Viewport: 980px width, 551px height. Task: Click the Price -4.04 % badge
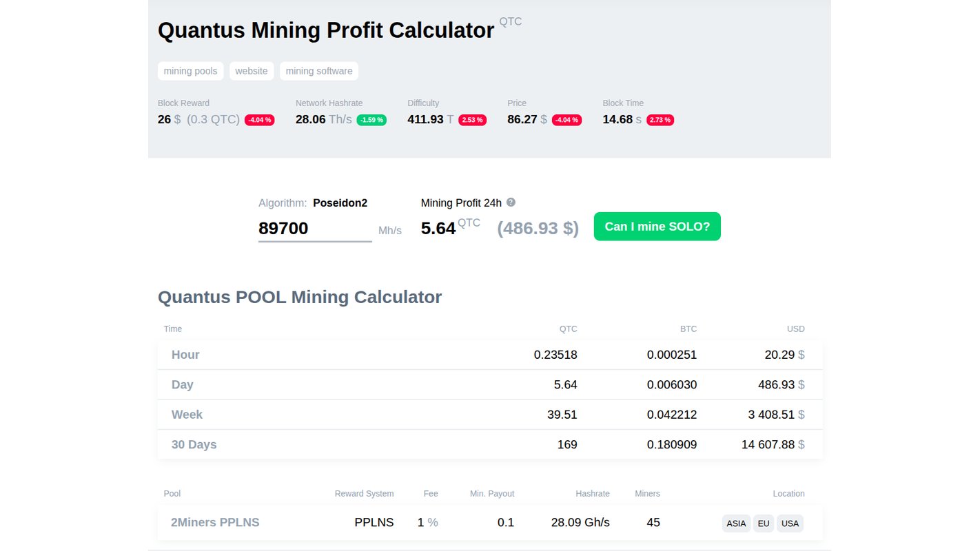pos(566,120)
